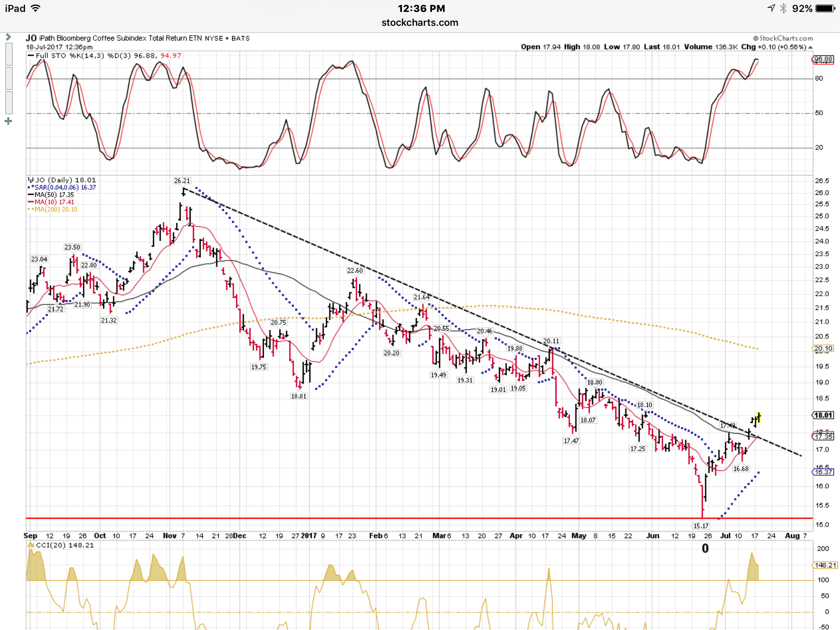Click the small triangle after Chg value
Screen dimensions: 840x630
click(x=810, y=48)
